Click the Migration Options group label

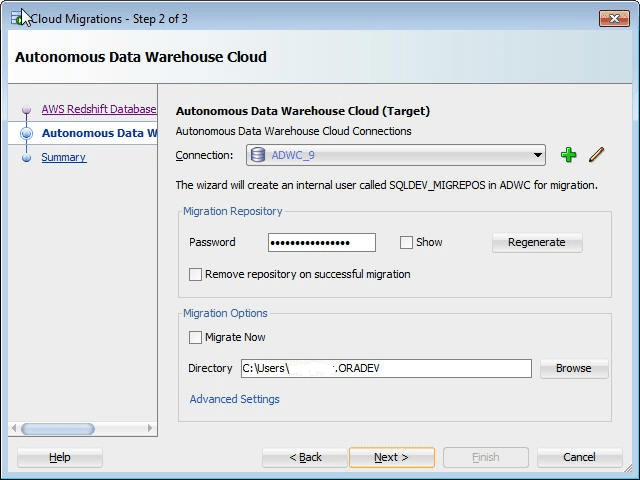pos(225,313)
